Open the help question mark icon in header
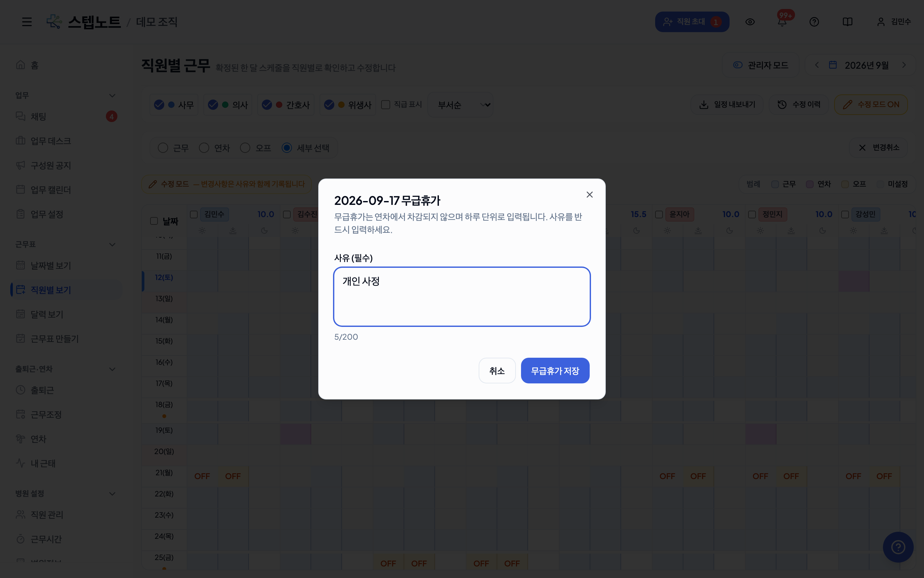 [x=814, y=22]
